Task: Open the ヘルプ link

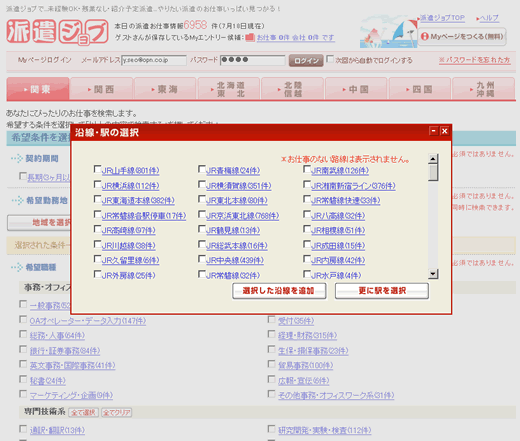Action: 489,18
